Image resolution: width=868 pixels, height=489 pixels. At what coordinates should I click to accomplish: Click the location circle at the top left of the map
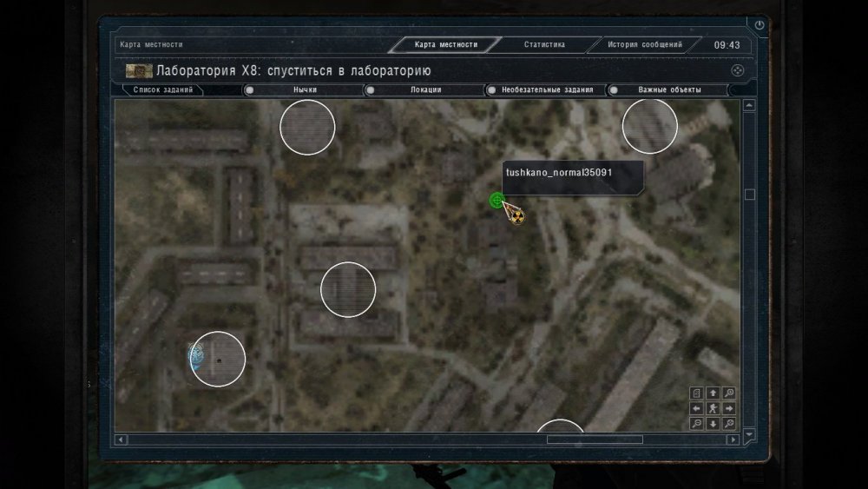click(x=307, y=128)
